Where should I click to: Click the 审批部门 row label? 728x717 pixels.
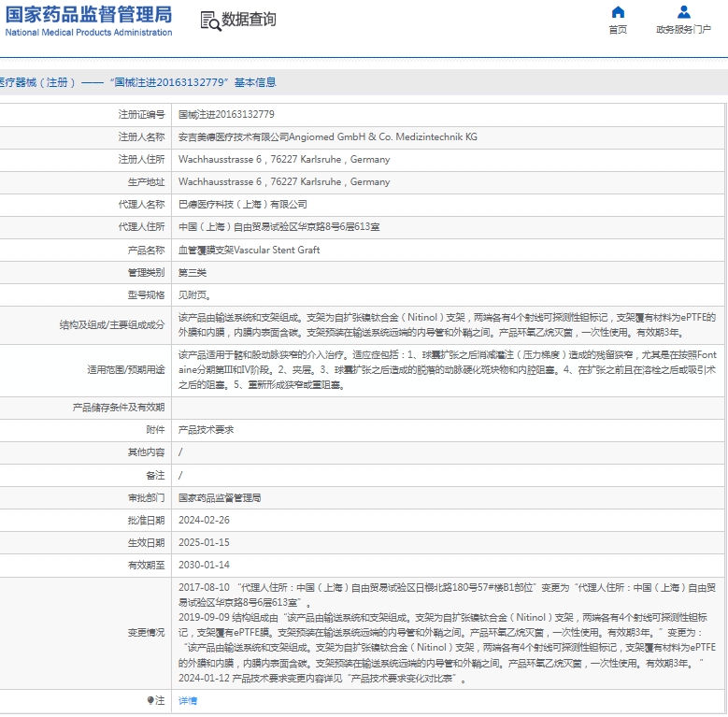[146, 498]
